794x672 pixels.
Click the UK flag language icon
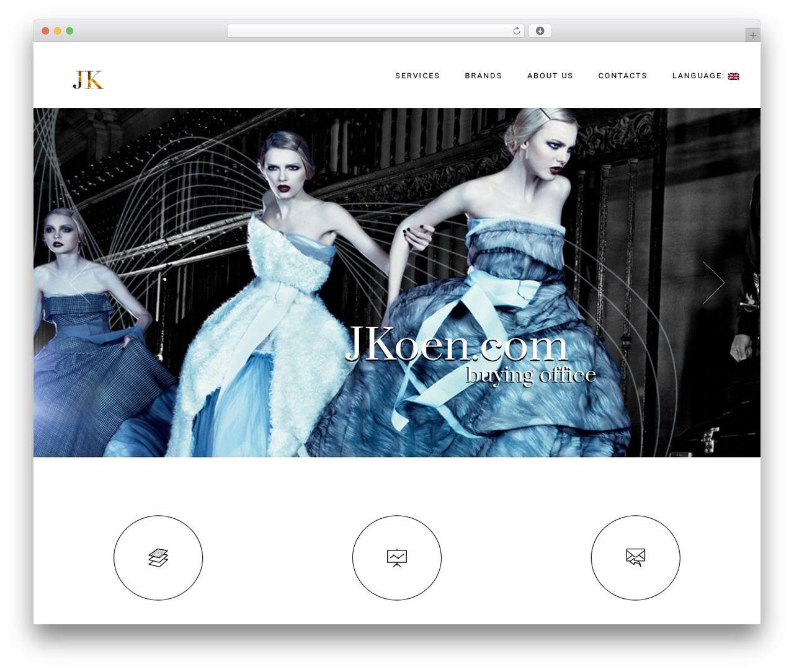point(734,76)
